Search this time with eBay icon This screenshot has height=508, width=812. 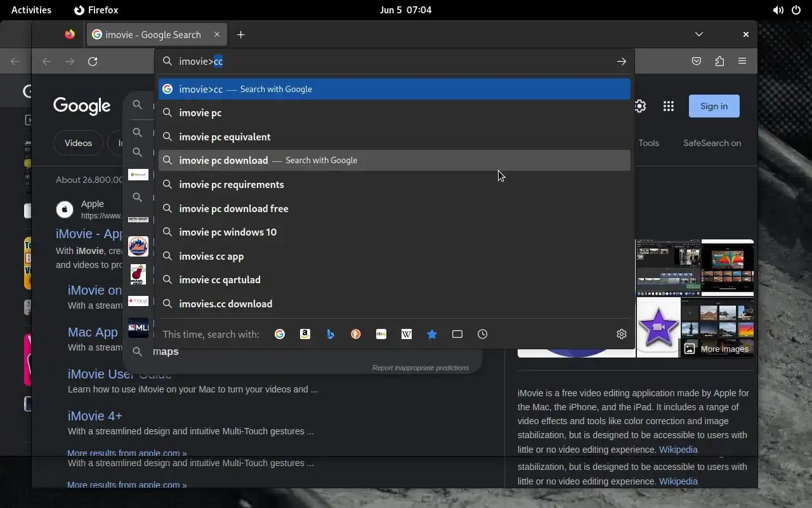381,334
